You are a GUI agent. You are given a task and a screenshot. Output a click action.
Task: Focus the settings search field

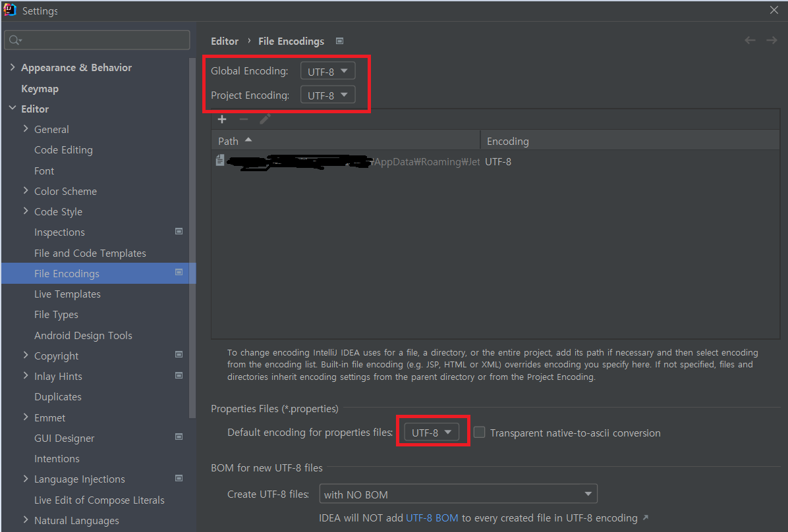[x=97, y=40]
